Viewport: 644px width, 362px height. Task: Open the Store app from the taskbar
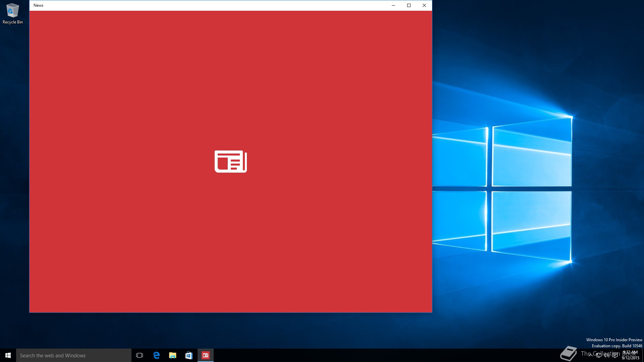point(189,355)
